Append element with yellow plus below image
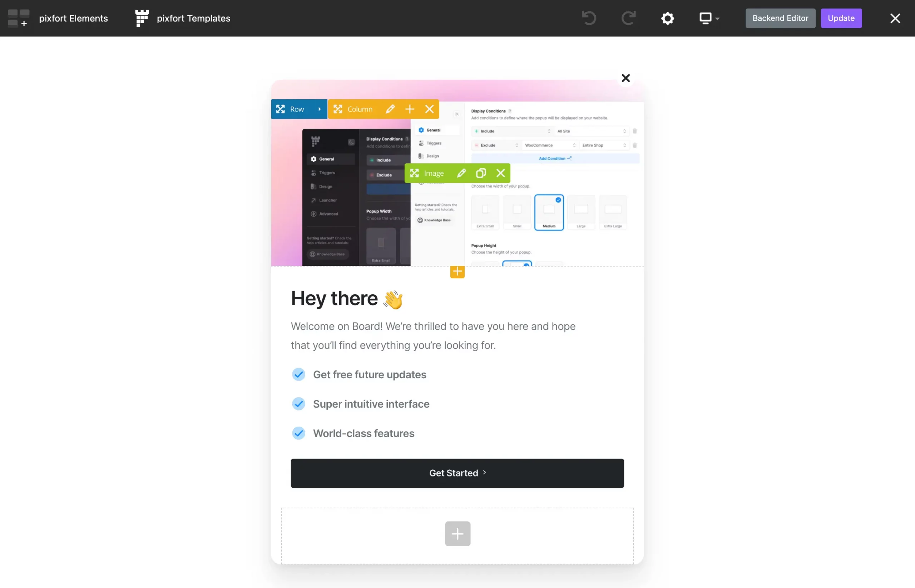The image size is (915, 588). tap(457, 271)
